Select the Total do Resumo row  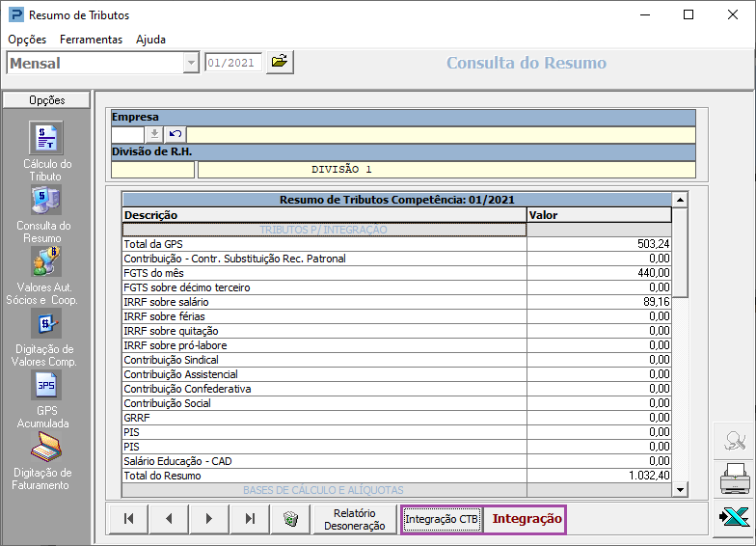click(396, 476)
